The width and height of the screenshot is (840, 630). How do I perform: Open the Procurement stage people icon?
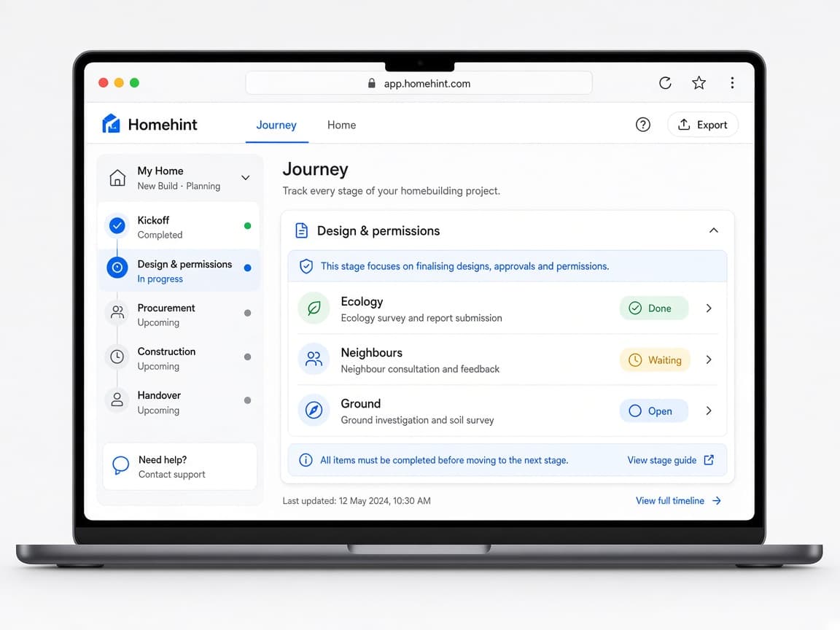[117, 312]
